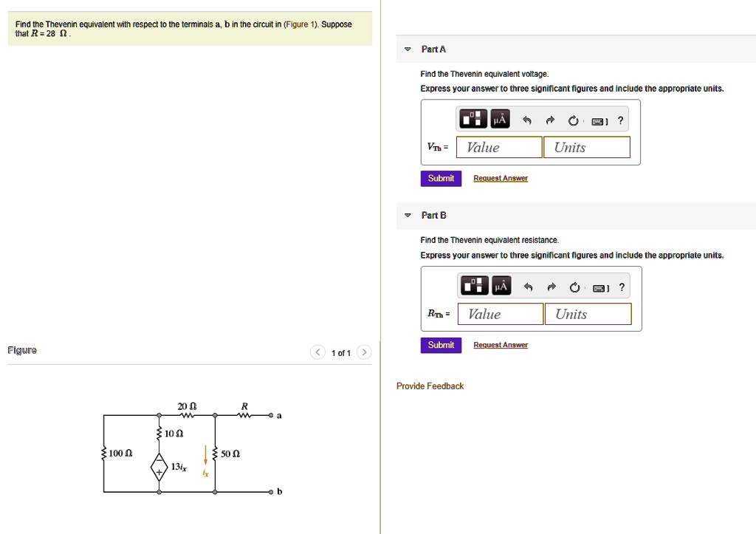The height and width of the screenshot is (534, 756).
Task: Submit the Part B answer
Action: (441, 345)
